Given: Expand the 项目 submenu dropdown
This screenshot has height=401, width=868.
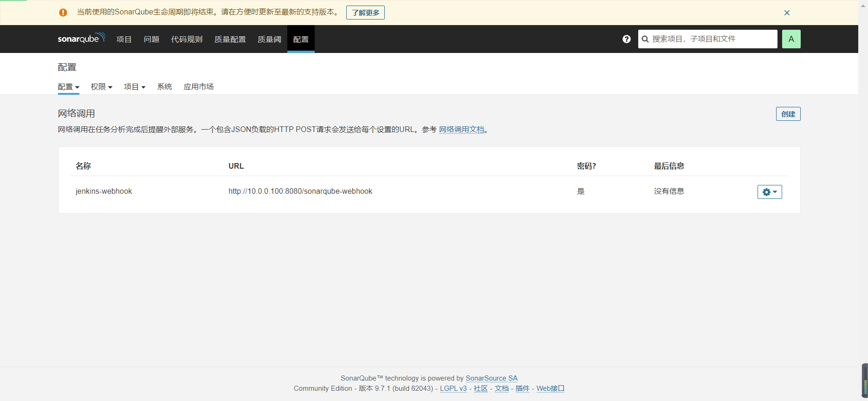Looking at the screenshot, I should point(135,87).
